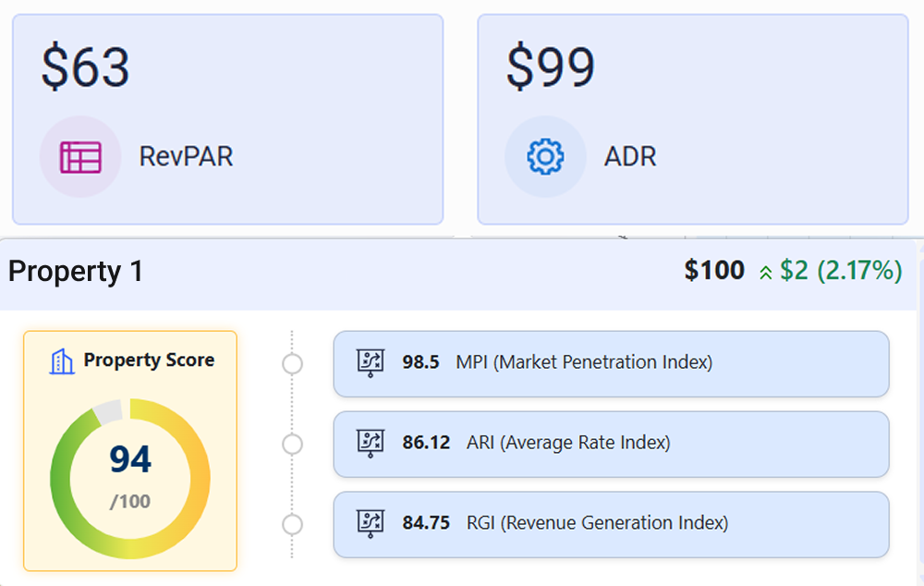
Task: Click the $99 ADR value
Action: click(x=551, y=67)
